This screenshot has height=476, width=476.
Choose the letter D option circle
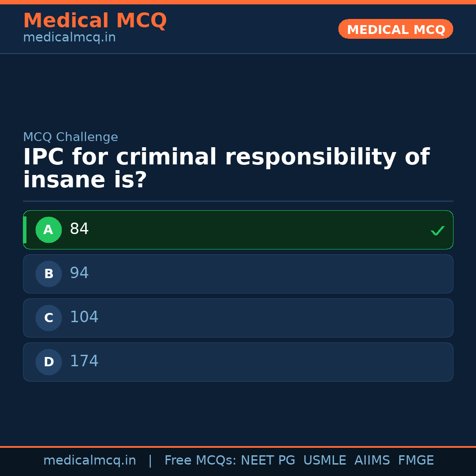point(48,362)
